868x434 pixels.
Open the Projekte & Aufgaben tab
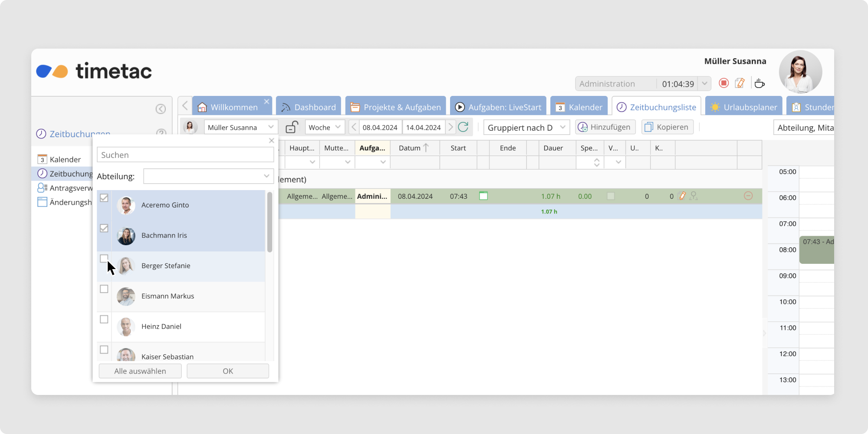click(396, 107)
